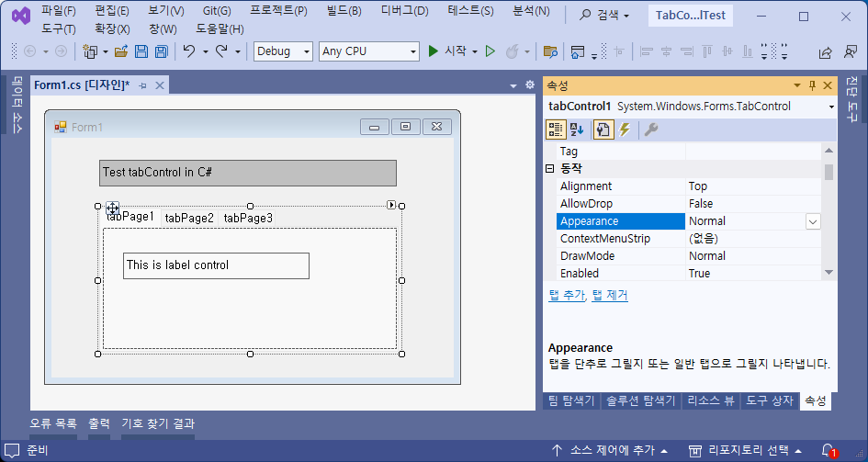
Task: Open the document tab list dropdown arrow
Action: click(x=513, y=85)
